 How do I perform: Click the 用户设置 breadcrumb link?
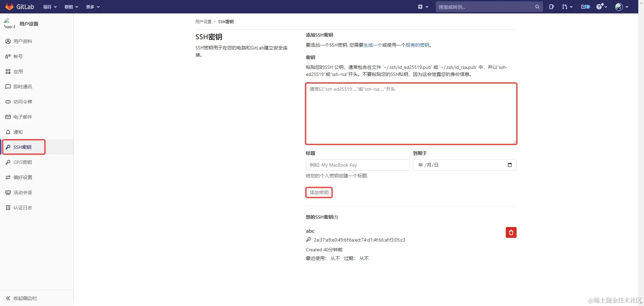coord(203,22)
